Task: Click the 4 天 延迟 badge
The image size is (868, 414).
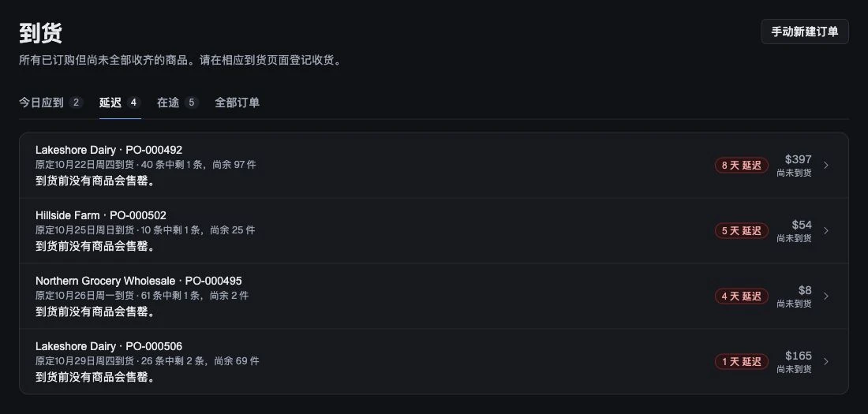Action: tap(741, 297)
